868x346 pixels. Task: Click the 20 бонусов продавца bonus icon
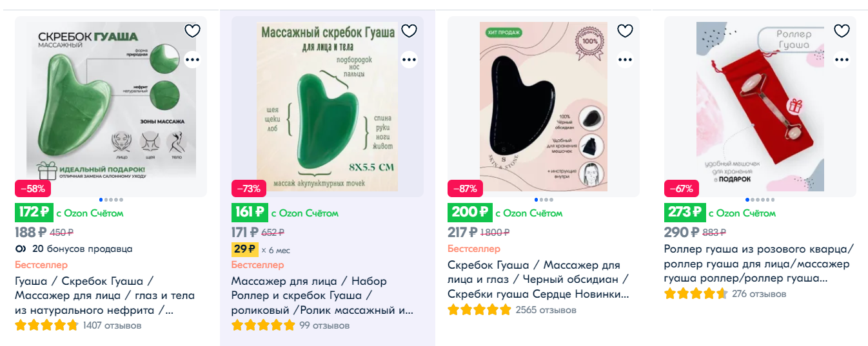tap(21, 249)
